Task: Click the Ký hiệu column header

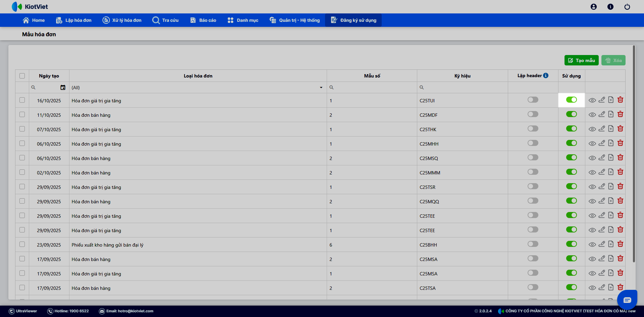Action: pyautogui.click(x=463, y=76)
